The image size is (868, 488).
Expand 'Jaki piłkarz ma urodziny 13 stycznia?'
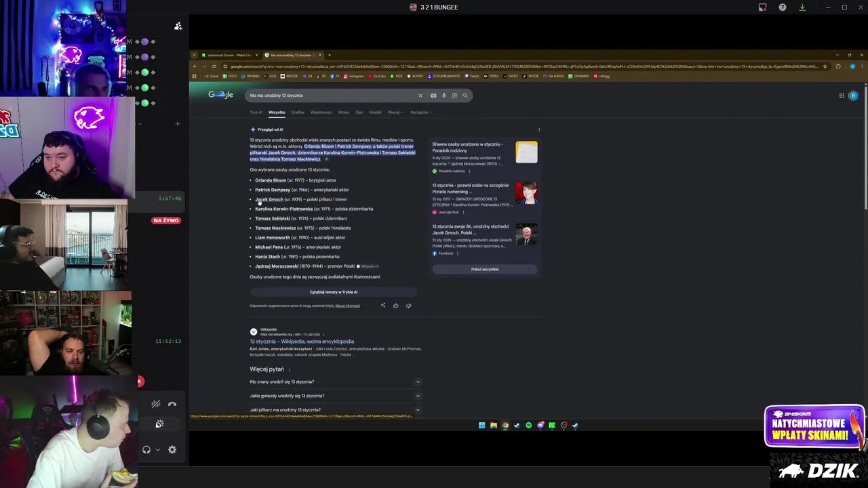click(x=336, y=410)
